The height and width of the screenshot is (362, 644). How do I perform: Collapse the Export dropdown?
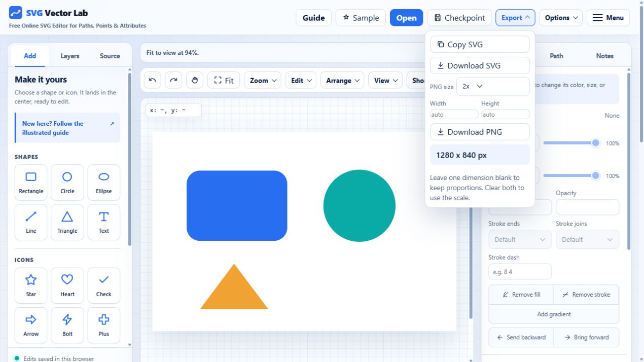[515, 18]
